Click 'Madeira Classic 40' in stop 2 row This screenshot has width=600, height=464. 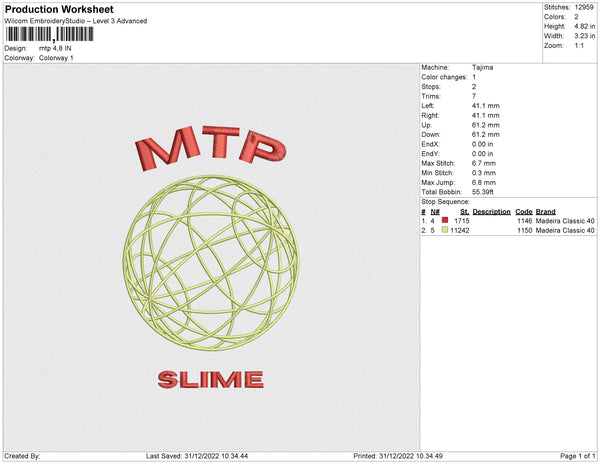tap(565, 230)
